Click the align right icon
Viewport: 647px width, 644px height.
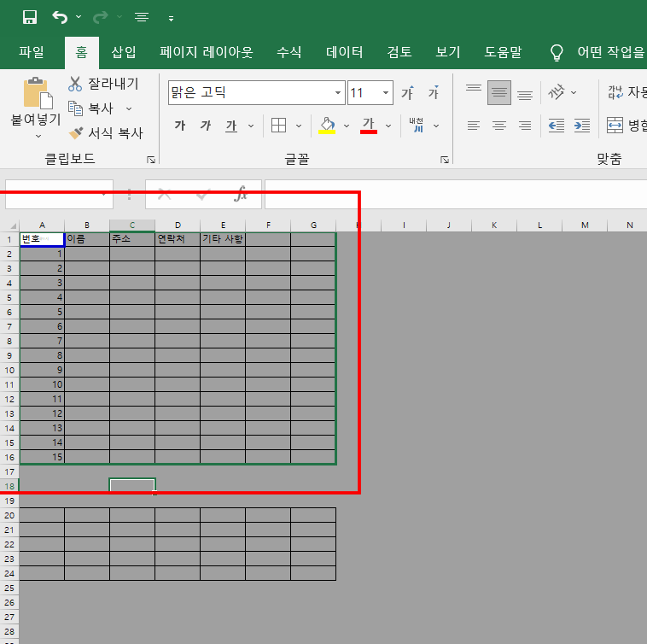click(525, 126)
